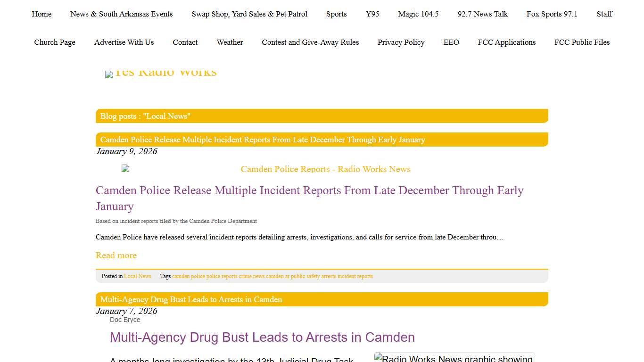Image resolution: width=644 pixels, height=362 pixels.
Task: Select the Y95 station page
Action: tap(372, 14)
